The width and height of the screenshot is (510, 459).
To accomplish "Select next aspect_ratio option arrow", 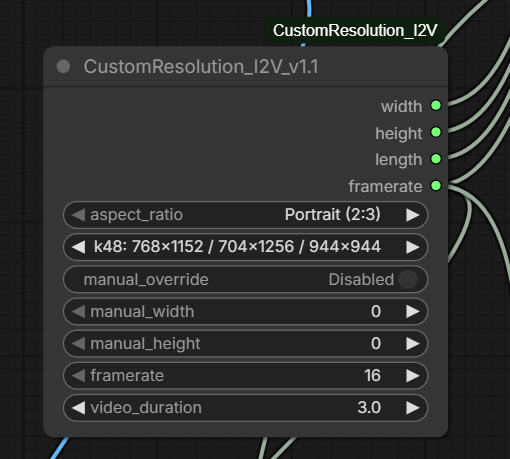I will click(413, 215).
